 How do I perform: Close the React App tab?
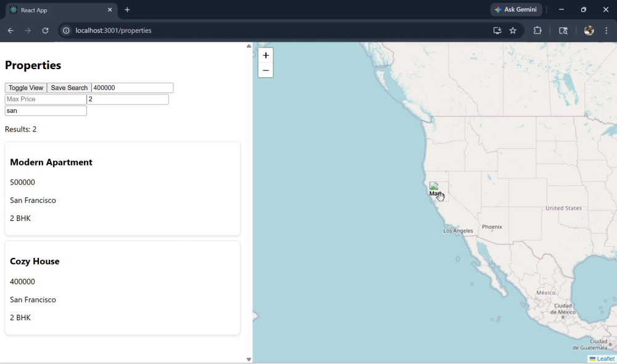click(110, 10)
